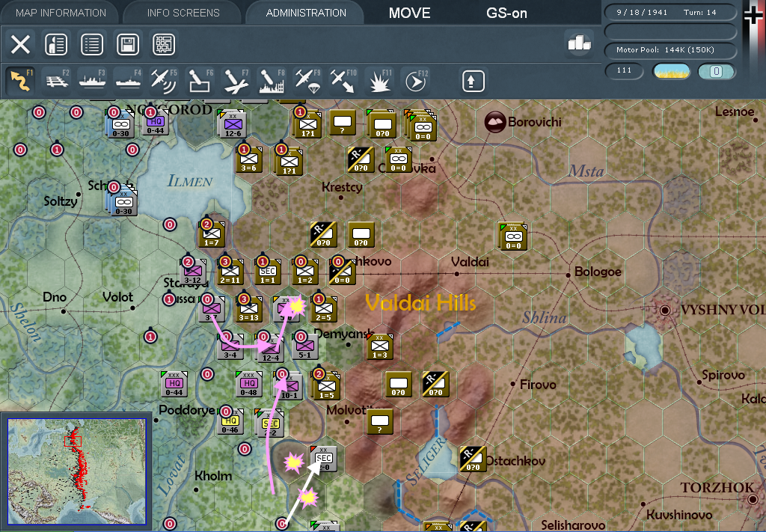Click the Torzhok city label
766x532 pixels.
[x=717, y=488]
